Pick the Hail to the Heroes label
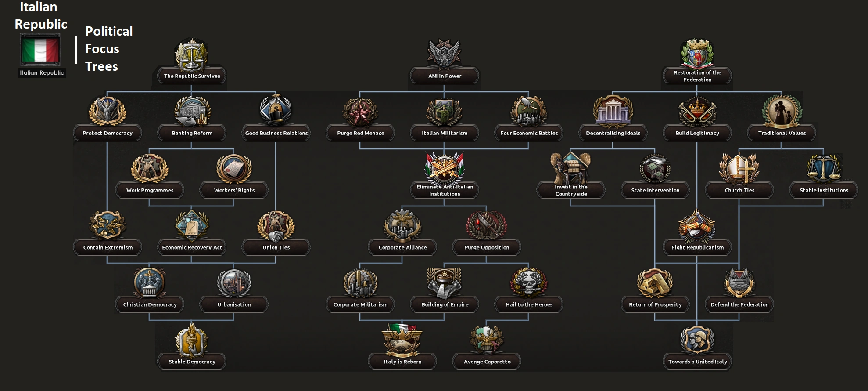The image size is (868, 391). (529, 304)
